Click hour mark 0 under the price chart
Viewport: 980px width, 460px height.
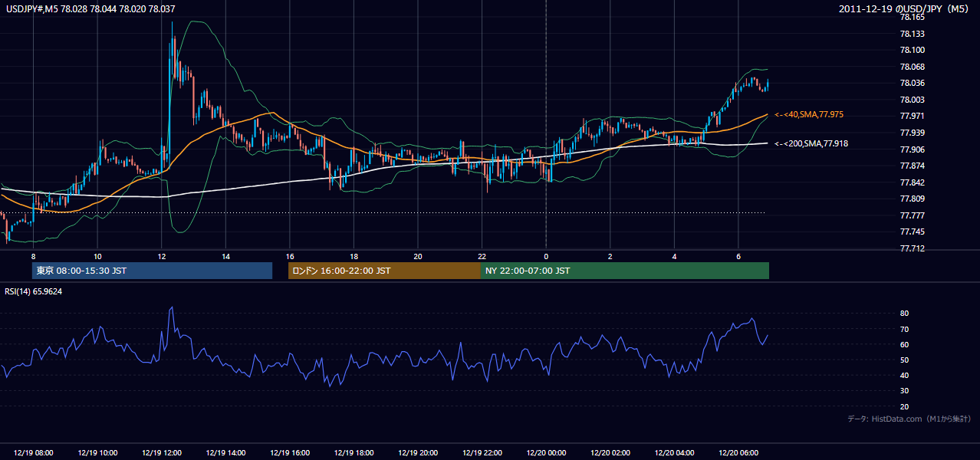pos(546,256)
